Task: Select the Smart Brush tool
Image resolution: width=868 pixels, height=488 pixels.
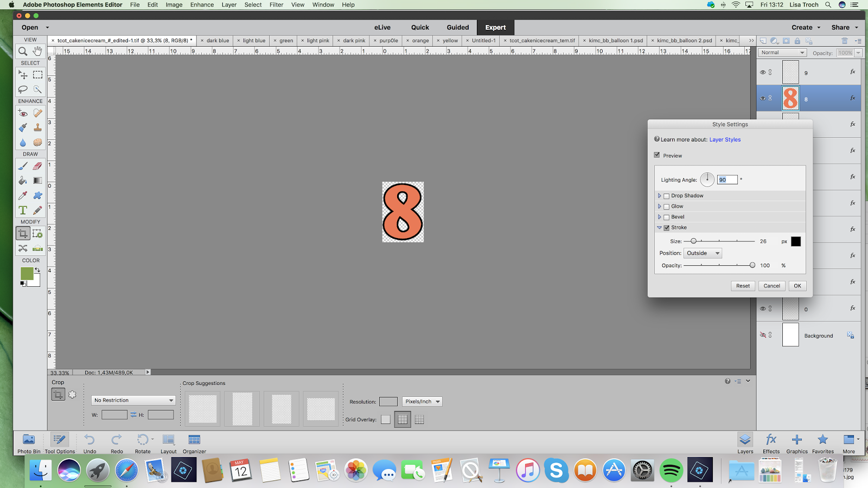Action: pos(23,127)
